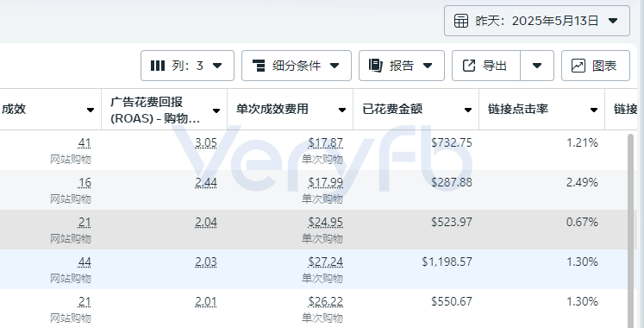Click the ROAS value 2.44
The height and width of the screenshot is (328, 644).
[x=206, y=182]
